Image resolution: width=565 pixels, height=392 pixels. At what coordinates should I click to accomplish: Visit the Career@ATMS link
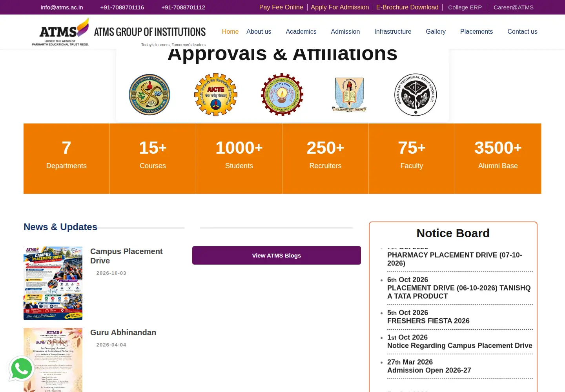tap(514, 7)
